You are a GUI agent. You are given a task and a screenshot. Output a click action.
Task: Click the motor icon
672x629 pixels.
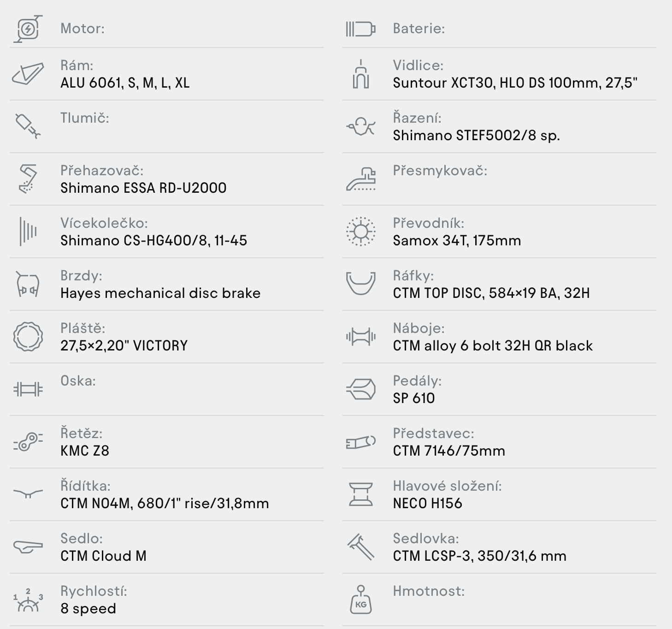28,29
